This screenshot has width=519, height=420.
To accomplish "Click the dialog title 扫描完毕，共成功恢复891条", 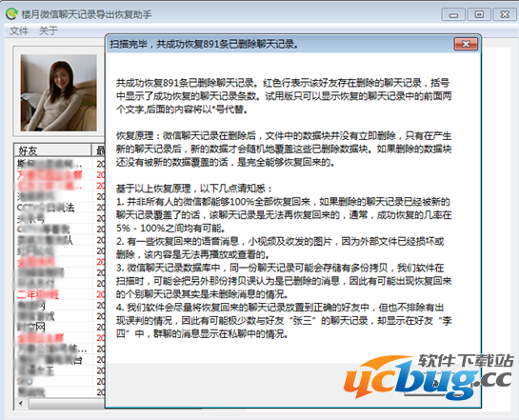I will coord(204,44).
